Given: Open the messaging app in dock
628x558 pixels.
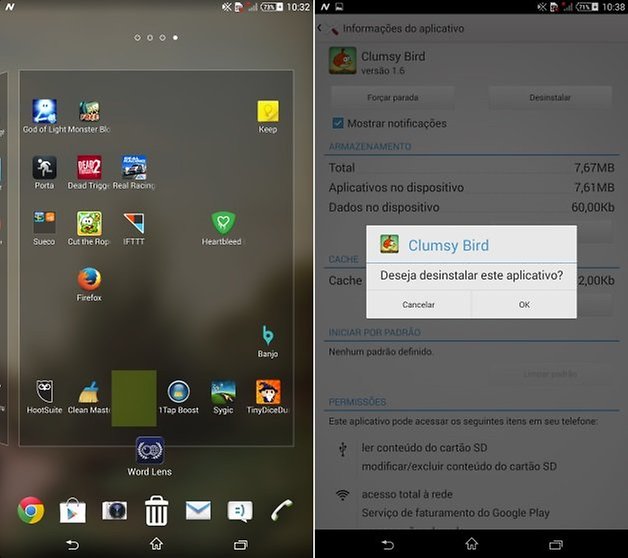Looking at the screenshot, I should coord(240,511).
